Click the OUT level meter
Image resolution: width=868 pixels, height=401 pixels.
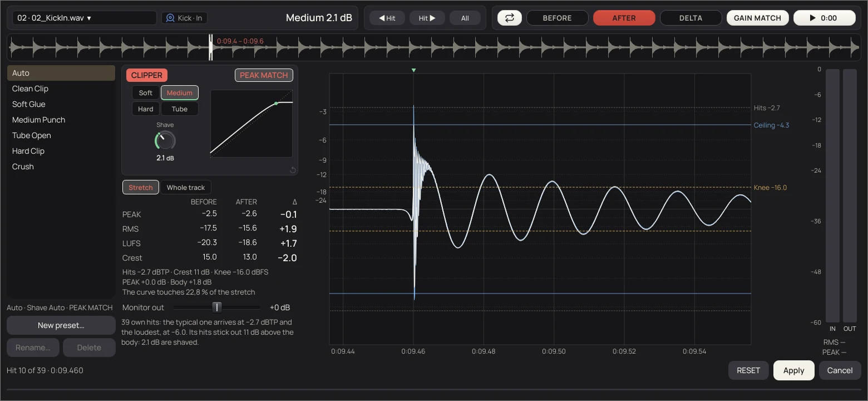[x=850, y=196]
